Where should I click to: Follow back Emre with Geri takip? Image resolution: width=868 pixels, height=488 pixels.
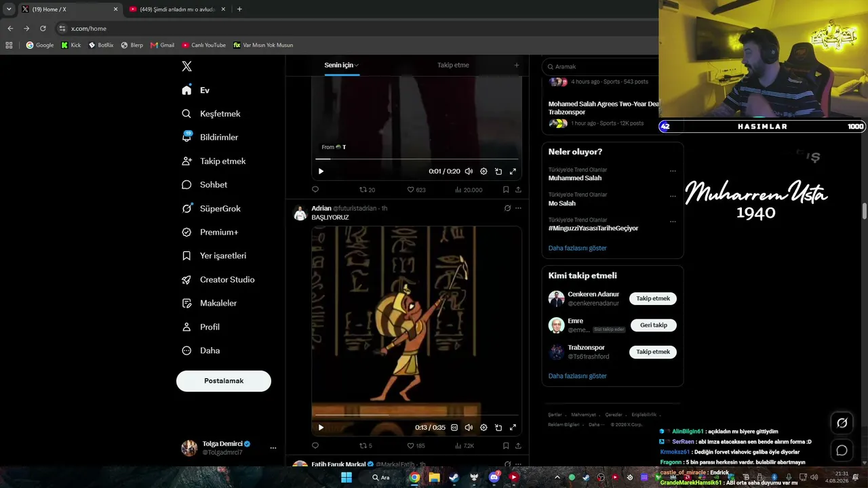(x=654, y=325)
